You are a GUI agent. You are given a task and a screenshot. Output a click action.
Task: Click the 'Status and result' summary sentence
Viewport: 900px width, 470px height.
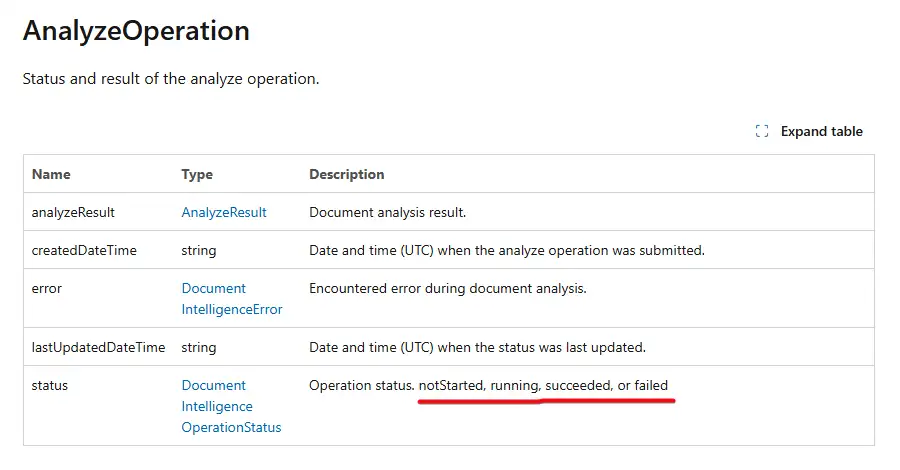[171, 79]
